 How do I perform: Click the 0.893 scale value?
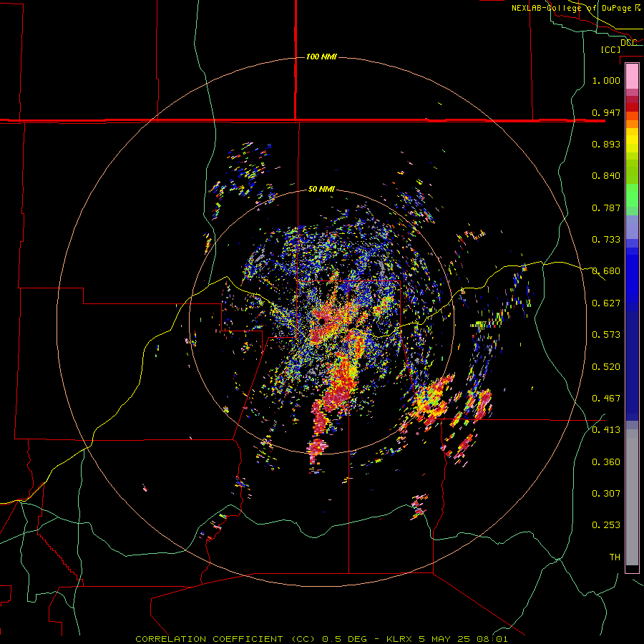click(x=606, y=144)
